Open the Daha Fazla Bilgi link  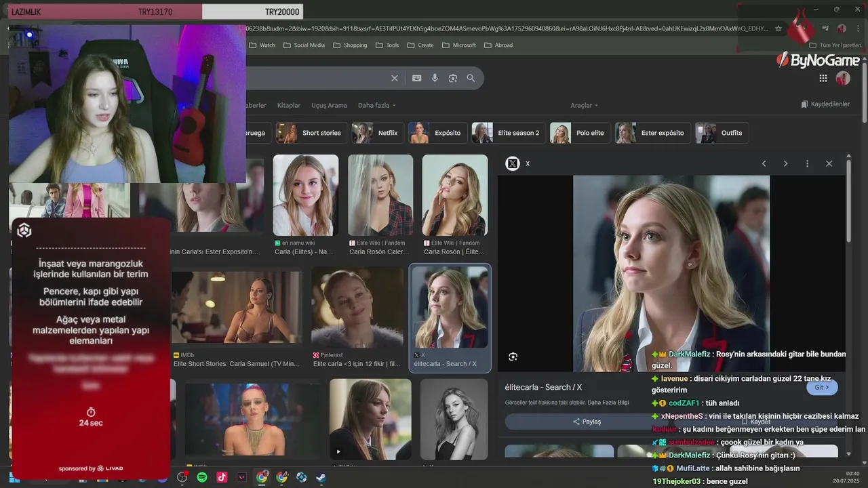(x=608, y=403)
